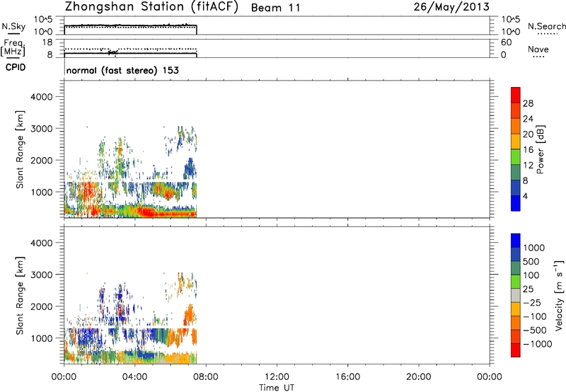
Task: Click the 'N.Search' legend label
Action: (546, 26)
